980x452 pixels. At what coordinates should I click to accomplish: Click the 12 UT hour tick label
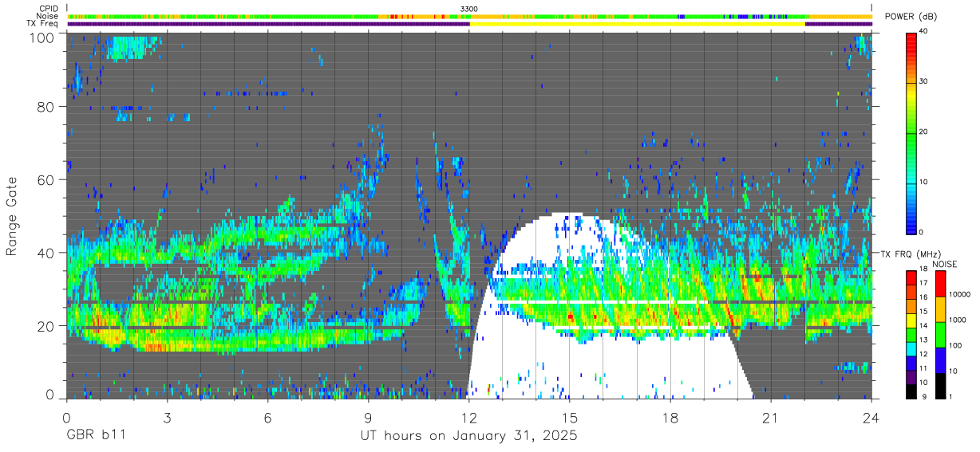[469, 418]
